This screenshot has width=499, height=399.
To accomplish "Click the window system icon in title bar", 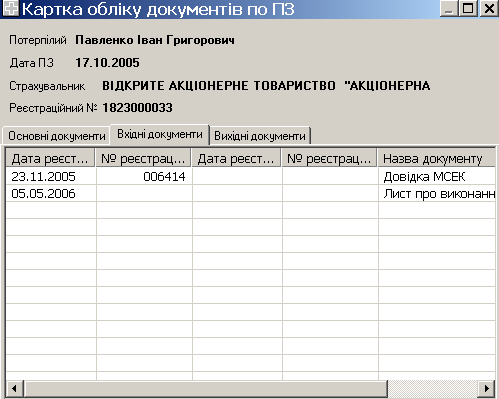I will pyautogui.click(x=10, y=8).
